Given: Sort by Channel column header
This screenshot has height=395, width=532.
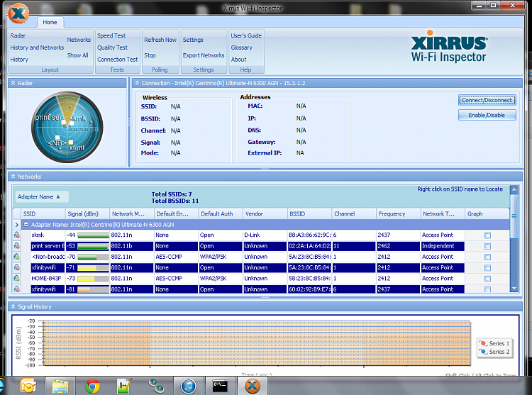Looking at the screenshot, I should (354, 214).
